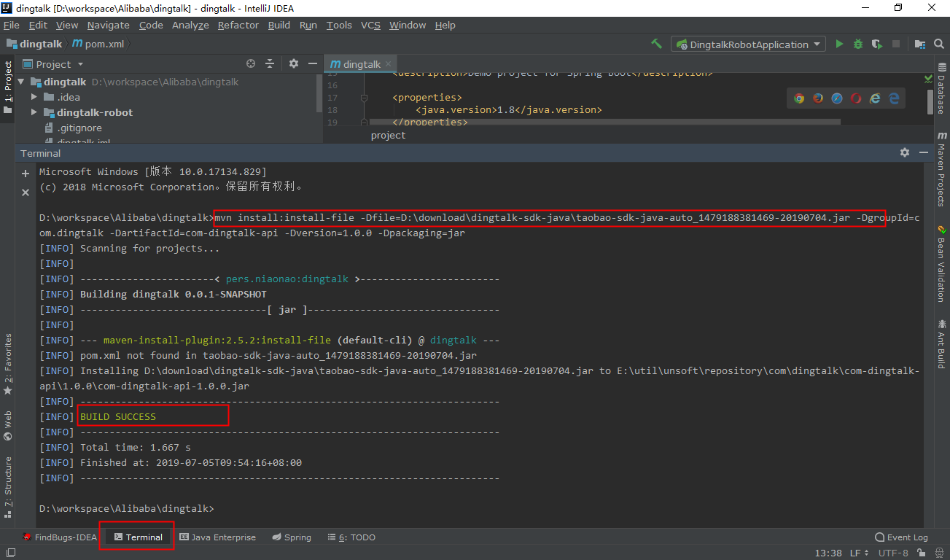
Task: Close terminal session with X icon
Action: click(x=26, y=192)
